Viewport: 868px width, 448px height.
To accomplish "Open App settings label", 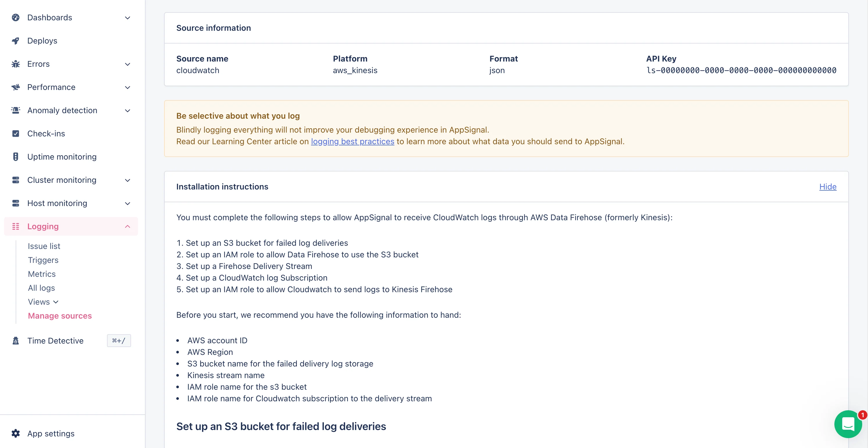I will tap(51, 433).
